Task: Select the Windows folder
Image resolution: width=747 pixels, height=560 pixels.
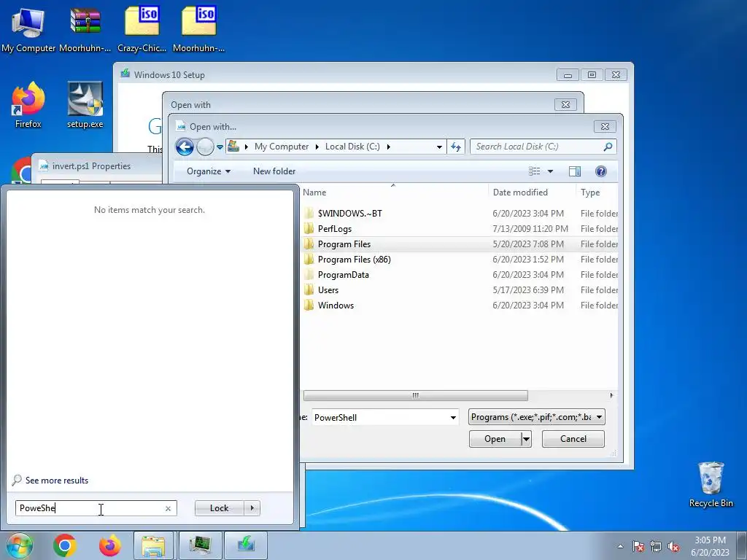Action: tap(336, 306)
